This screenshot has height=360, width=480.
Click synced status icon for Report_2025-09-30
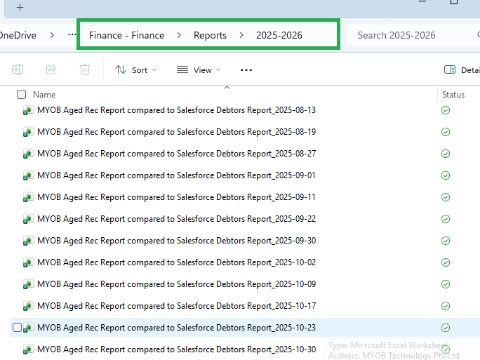point(446,241)
